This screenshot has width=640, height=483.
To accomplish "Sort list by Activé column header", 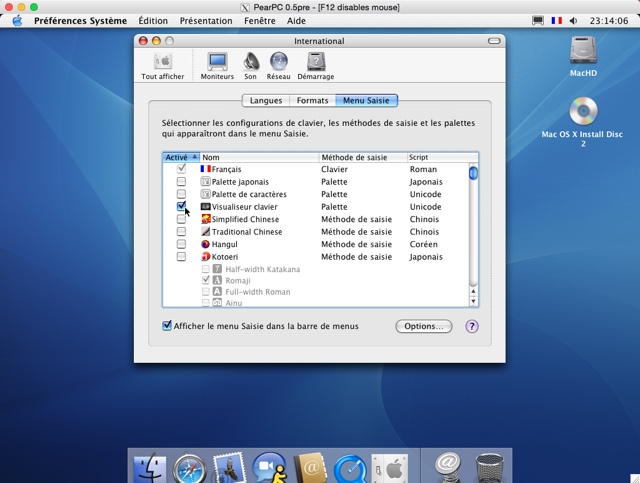I will (181, 157).
